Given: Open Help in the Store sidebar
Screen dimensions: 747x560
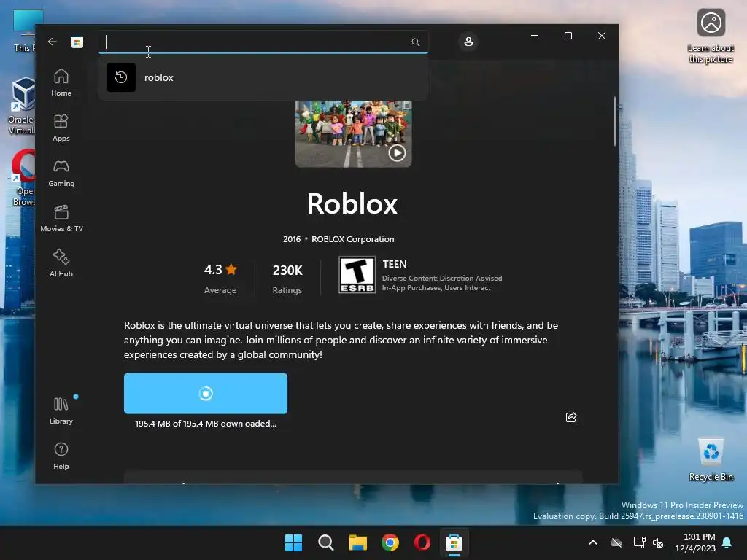Looking at the screenshot, I should [x=61, y=456].
